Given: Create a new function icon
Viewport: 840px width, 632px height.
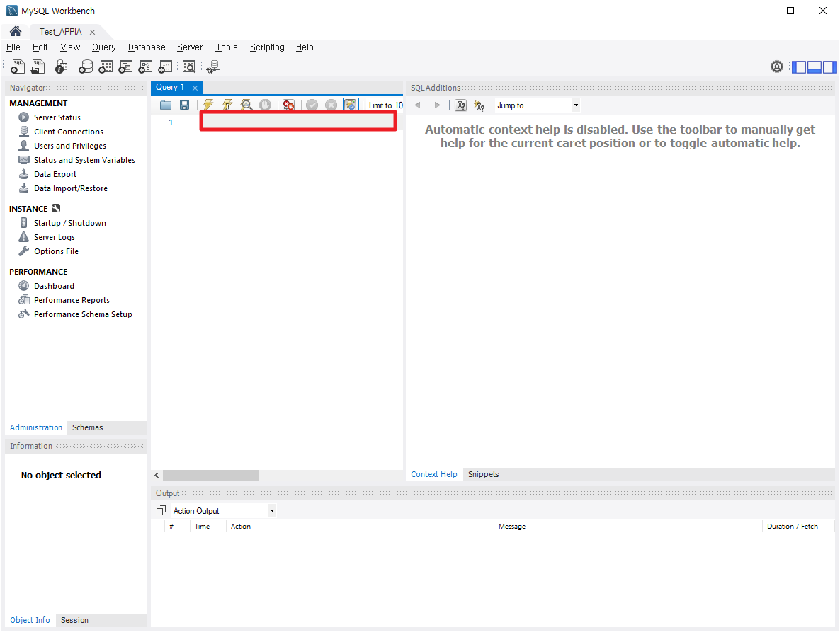Looking at the screenshot, I should (x=165, y=67).
